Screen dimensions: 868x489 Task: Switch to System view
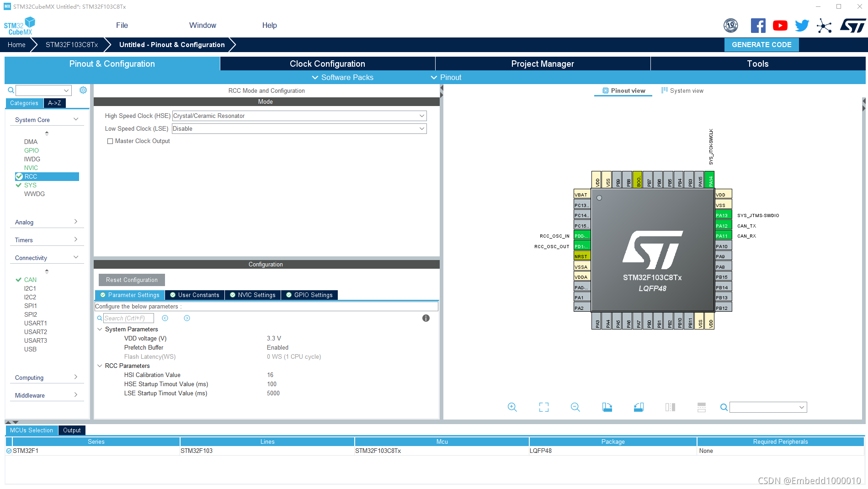pos(682,90)
